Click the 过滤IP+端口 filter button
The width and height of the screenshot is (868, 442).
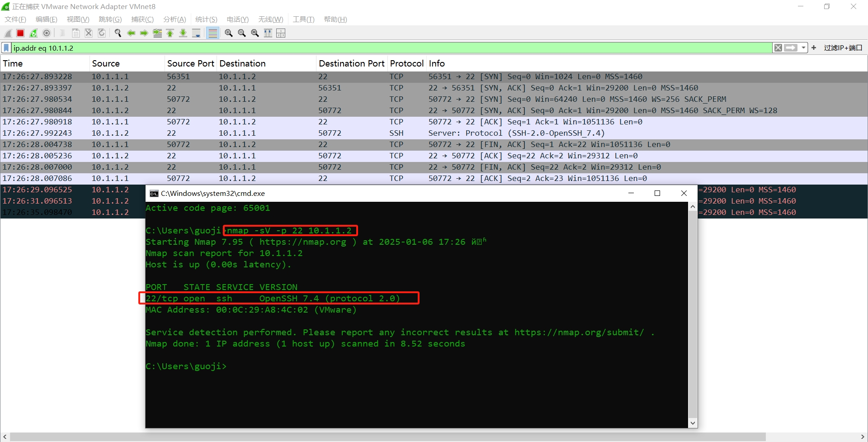[843, 48]
